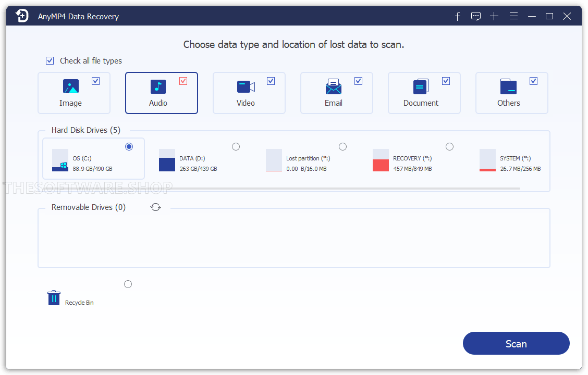Refresh the Removable Drives list
The image size is (588, 375).
tap(156, 207)
